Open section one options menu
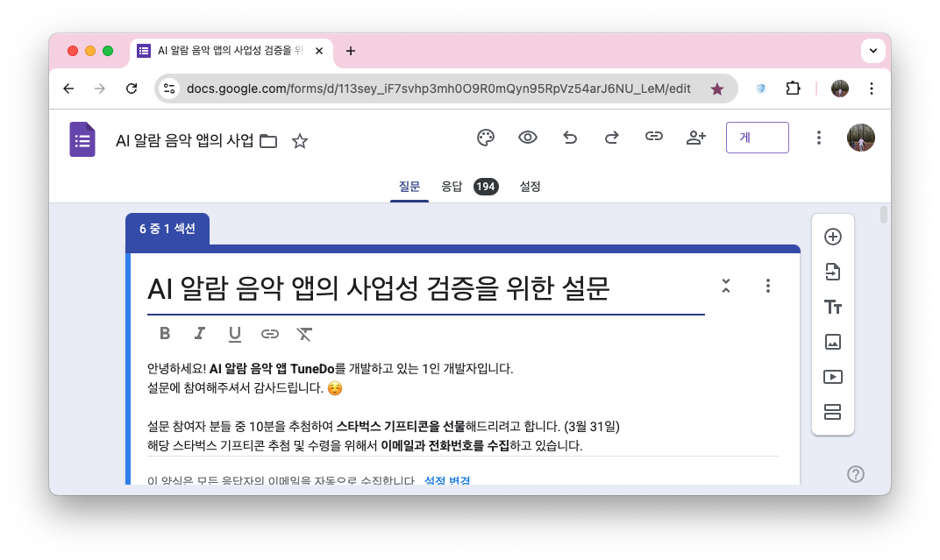This screenshot has height=560, width=940. (x=768, y=286)
